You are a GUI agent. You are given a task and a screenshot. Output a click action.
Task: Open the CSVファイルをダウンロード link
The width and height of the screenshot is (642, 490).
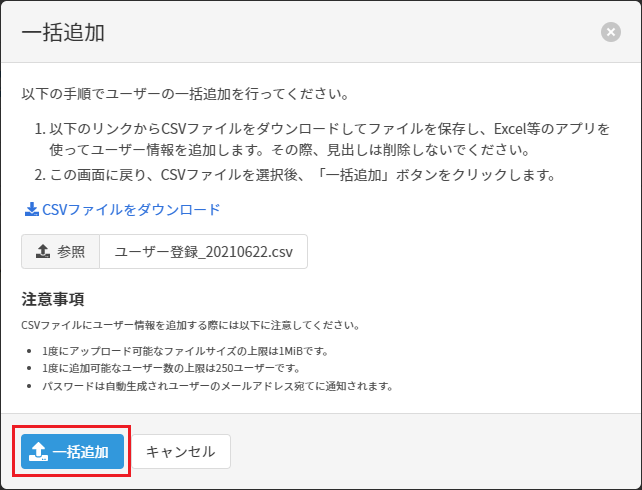[130, 210]
